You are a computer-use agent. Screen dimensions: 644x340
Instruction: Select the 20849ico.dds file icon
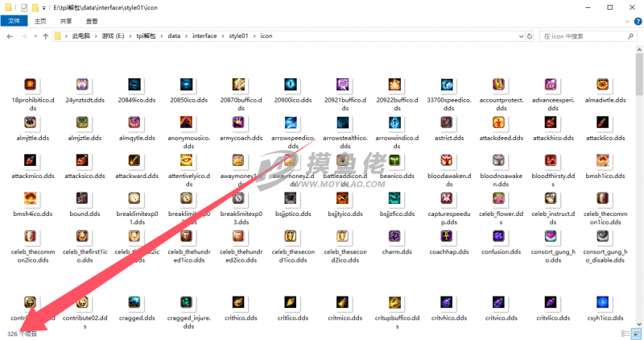134,85
